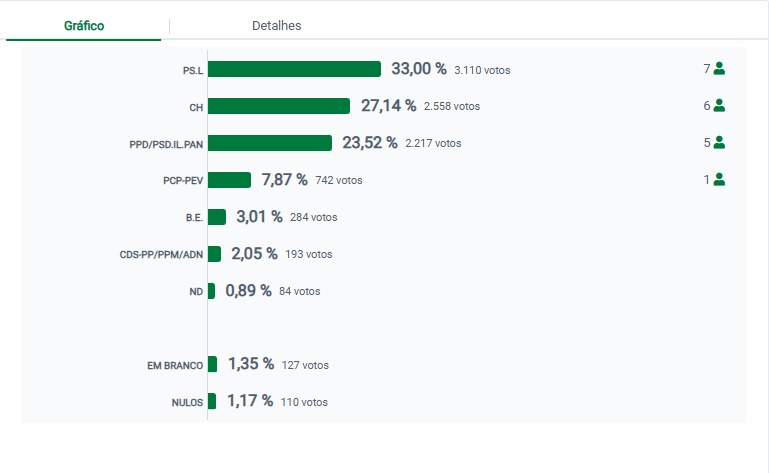
Task: Click the 742 votos count
Action: pyautogui.click(x=339, y=181)
